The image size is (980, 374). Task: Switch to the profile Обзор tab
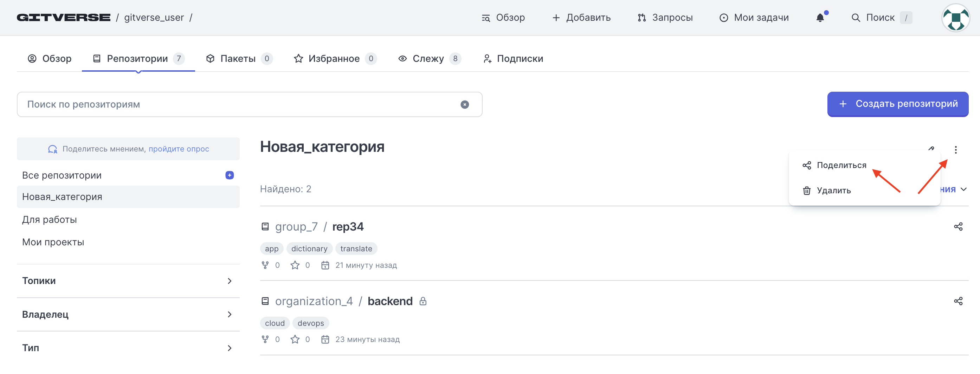[50, 59]
